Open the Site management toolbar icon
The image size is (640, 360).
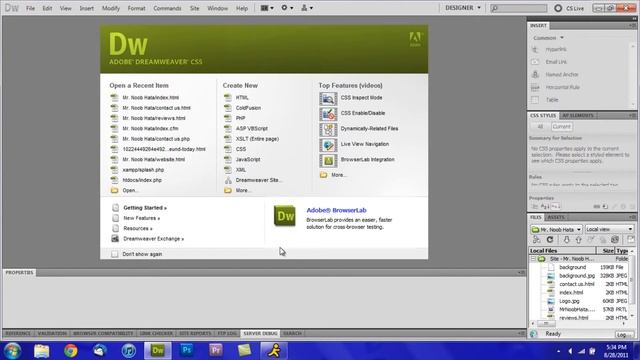[x=307, y=8]
